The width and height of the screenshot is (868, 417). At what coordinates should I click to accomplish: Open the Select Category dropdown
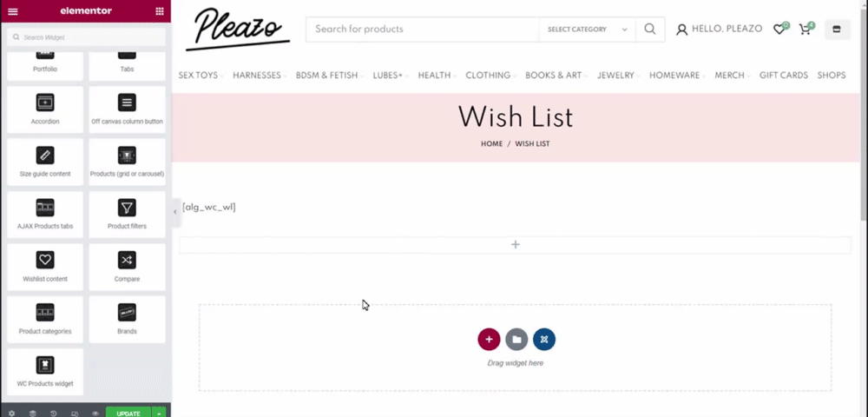pos(587,30)
